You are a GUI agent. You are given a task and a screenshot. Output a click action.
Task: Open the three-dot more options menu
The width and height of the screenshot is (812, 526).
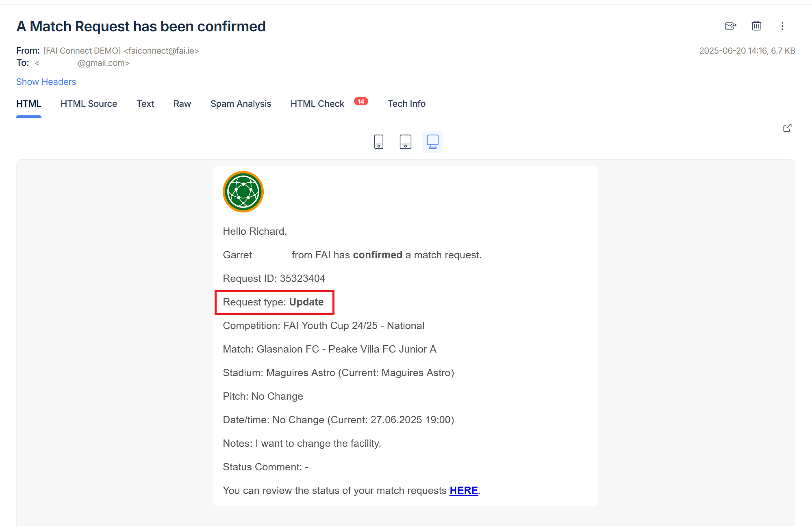(782, 26)
